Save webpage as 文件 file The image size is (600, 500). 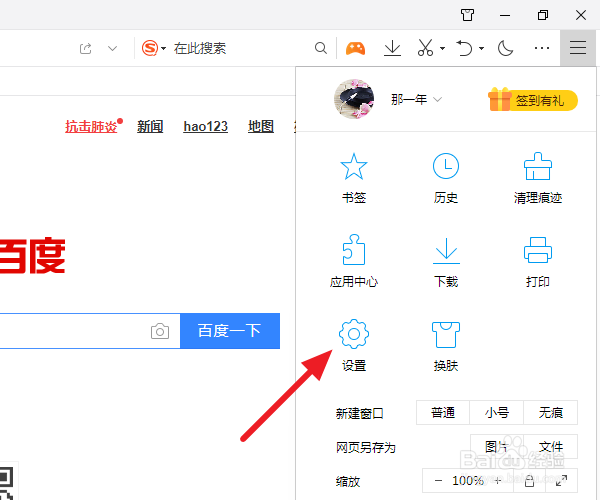click(550, 446)
